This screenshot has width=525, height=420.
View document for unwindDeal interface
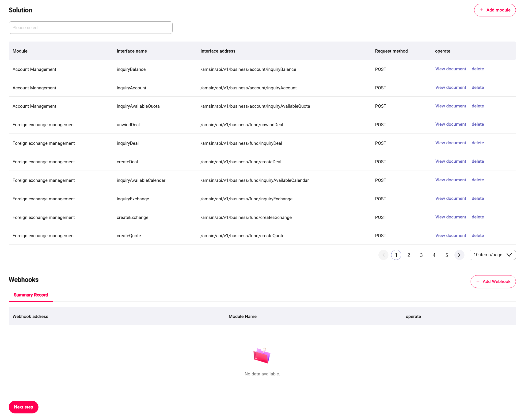[450, 124]
